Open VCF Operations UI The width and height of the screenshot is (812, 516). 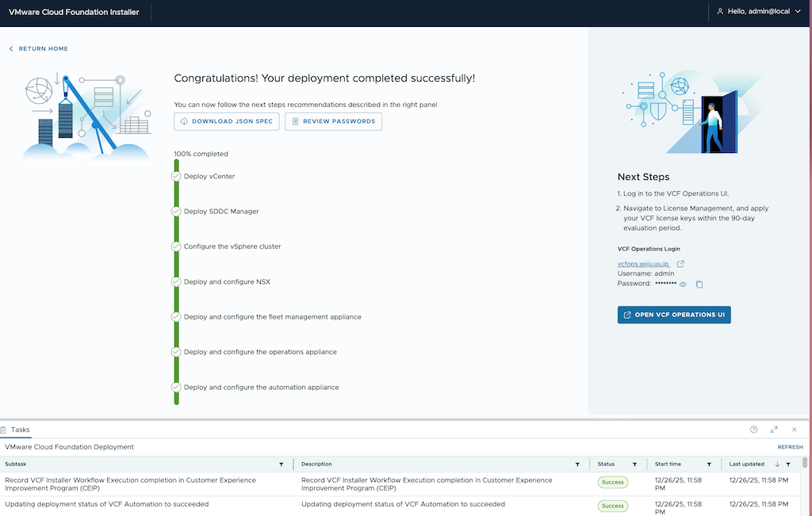pos(674,315)
